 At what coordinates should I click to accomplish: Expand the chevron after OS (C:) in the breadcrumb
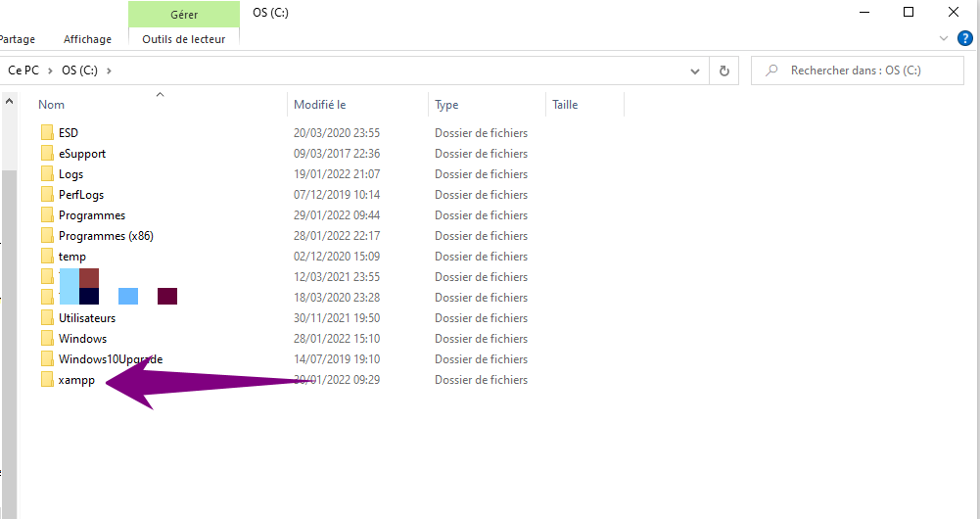(x=110, y=71)
